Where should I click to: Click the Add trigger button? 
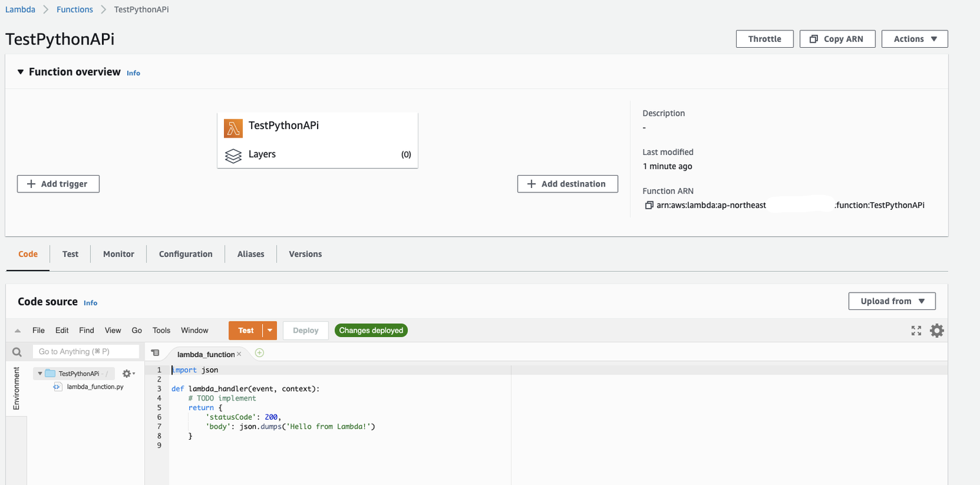(58, 184)
